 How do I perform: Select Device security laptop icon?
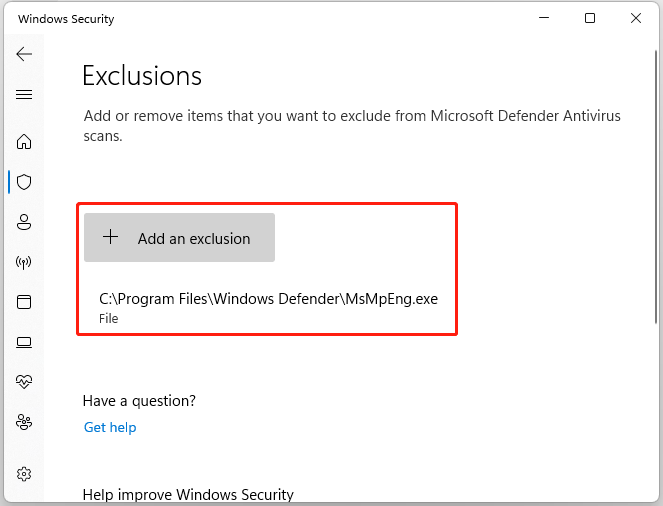24,342
